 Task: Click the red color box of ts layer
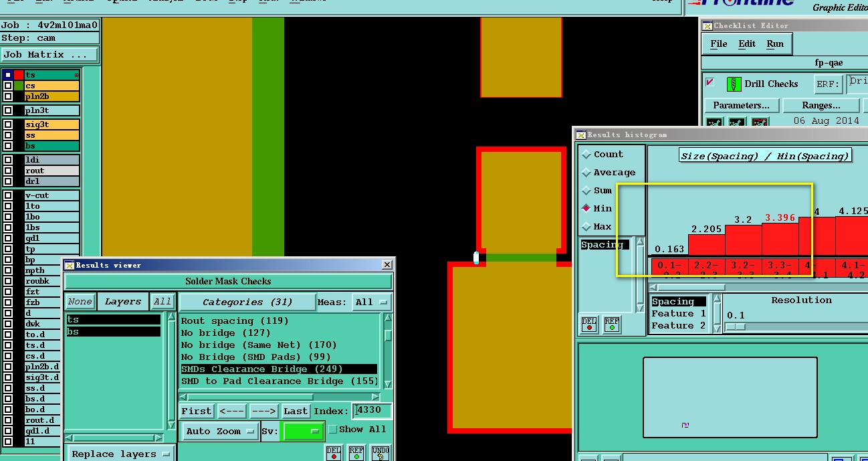[x=19, y=75]
